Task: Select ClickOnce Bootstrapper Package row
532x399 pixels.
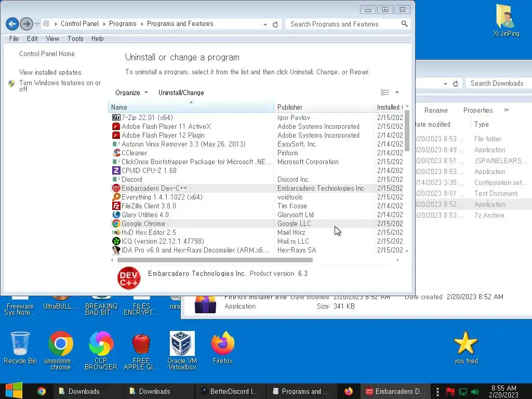Action: 257,162
